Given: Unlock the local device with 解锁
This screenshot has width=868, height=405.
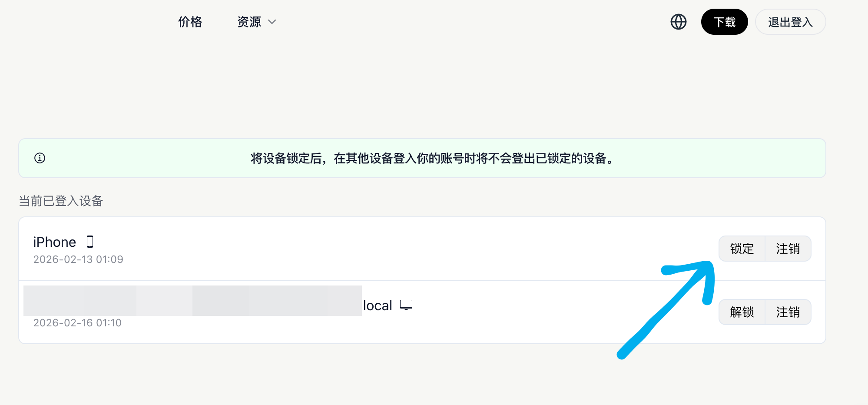Looking at the screenshot, I should click(742, 312).
